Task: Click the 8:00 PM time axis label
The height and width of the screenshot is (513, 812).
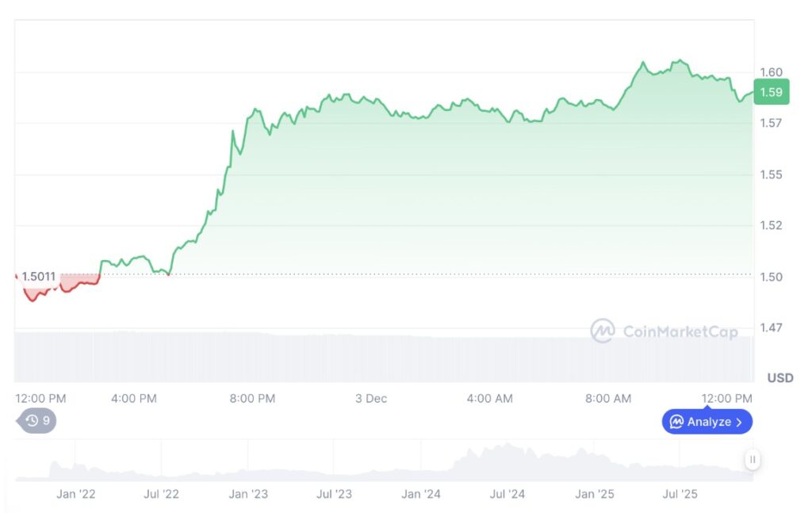Action: click(252, 398)
